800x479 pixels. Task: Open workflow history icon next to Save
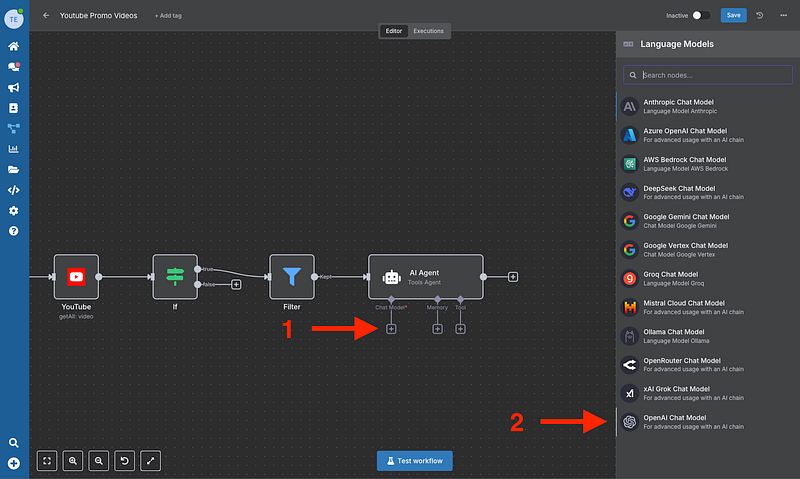pos(760,16)
